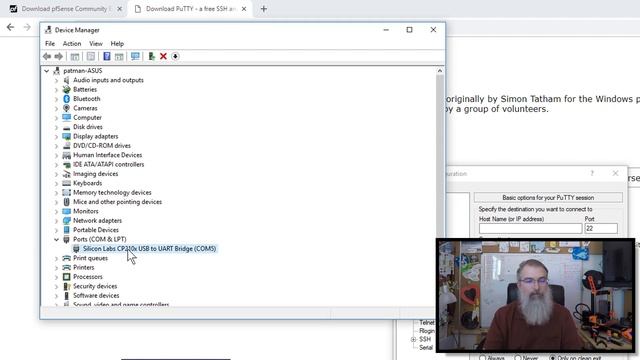Image resolution: width=640 pixels, height=360 pixels.
Task: Open Properties via the toolbar properties icon
Action: point(91,56)
